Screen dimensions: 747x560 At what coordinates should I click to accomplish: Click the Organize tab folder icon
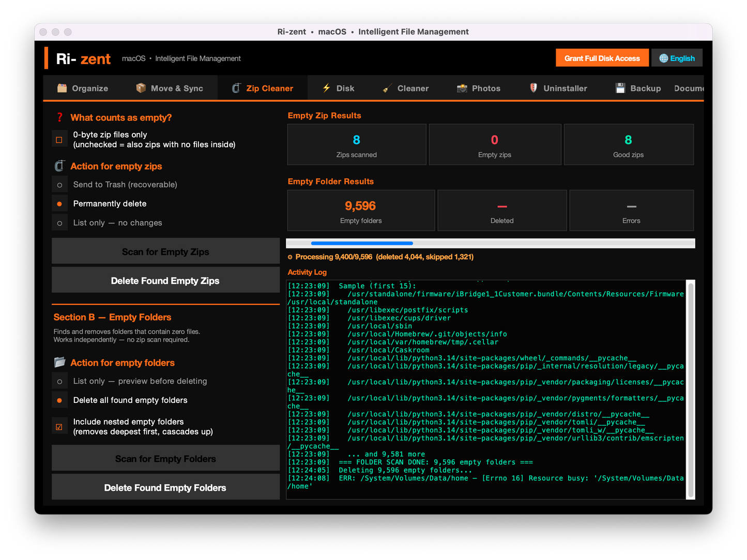point(62,88)
